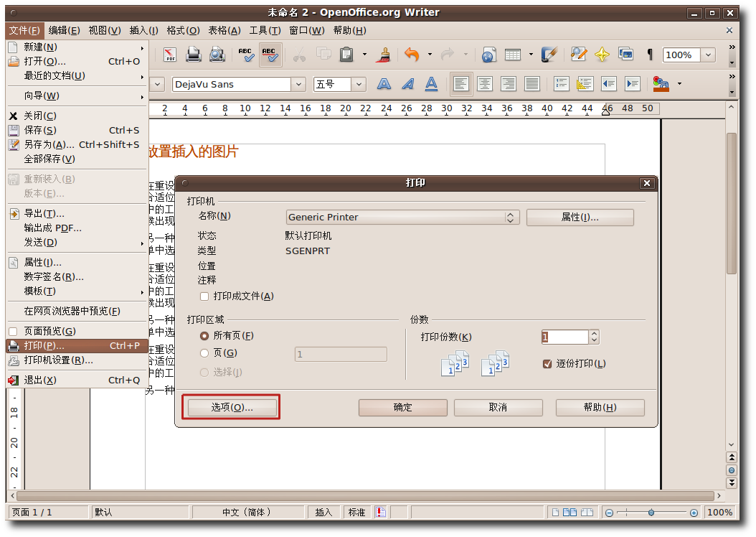
Task: Open the Navigator star icon
Action: pos(603,55)
